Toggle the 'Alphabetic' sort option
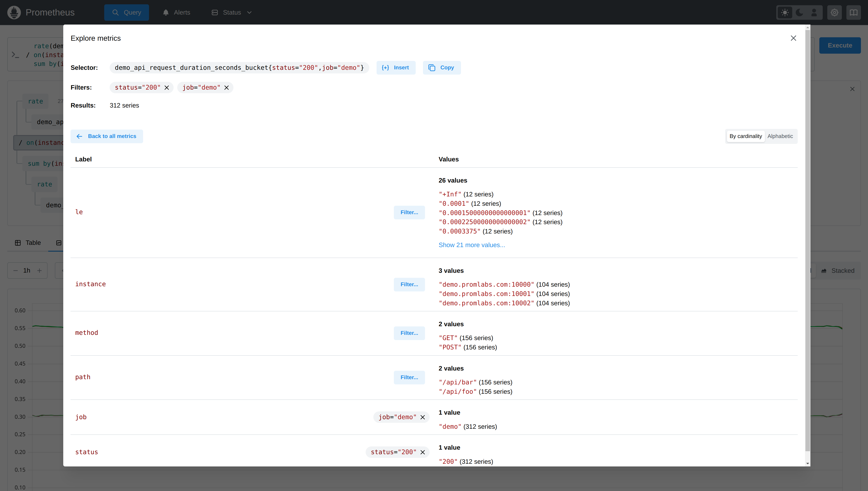The width and height of the screenshot is (868, 491). [780, 136]
